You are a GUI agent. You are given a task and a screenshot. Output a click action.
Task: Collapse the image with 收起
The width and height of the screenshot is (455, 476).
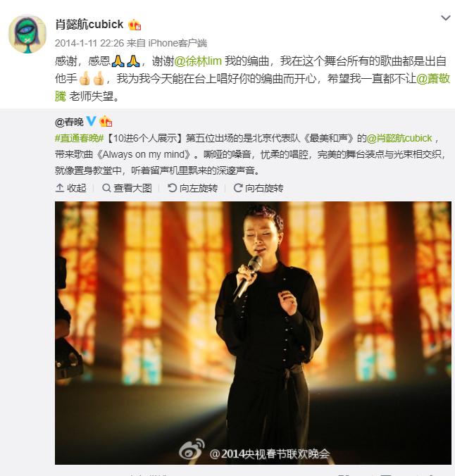pos(70,188)
